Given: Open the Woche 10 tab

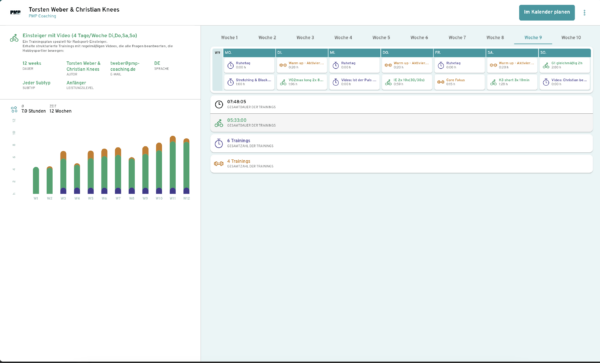Looking at the screenshot, I should 571,37.
